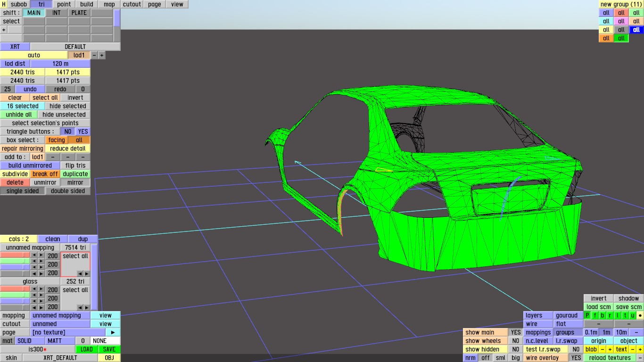Open the cutout tab in top bar

point(132,4)
